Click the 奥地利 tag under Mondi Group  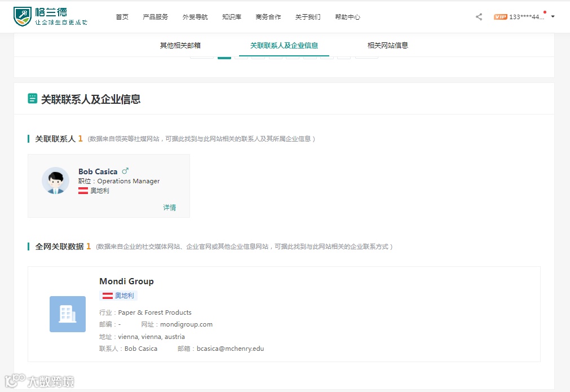[x=118, y=296]
